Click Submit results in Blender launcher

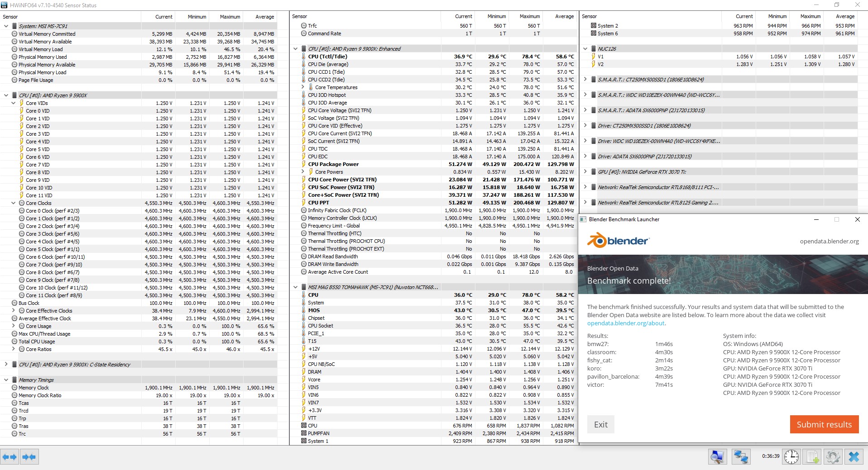point(824,424)
